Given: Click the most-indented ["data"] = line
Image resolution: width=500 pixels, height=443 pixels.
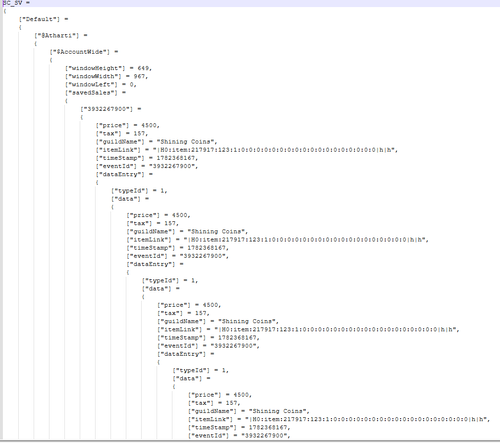Looking at the screenshot, I should [191, 379].
